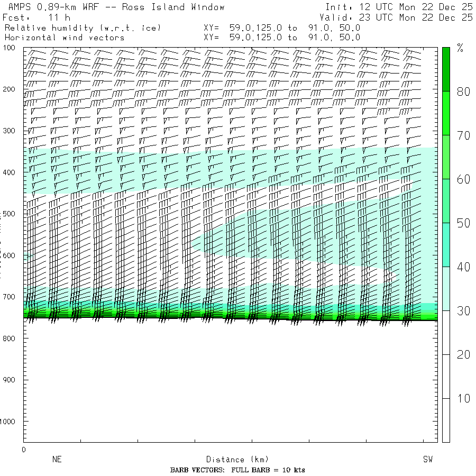Image resolution: width=476 pixels, height=476 pixels.
Task: Click the Horizontal wind vectors label
Action: tap(65, 38)
